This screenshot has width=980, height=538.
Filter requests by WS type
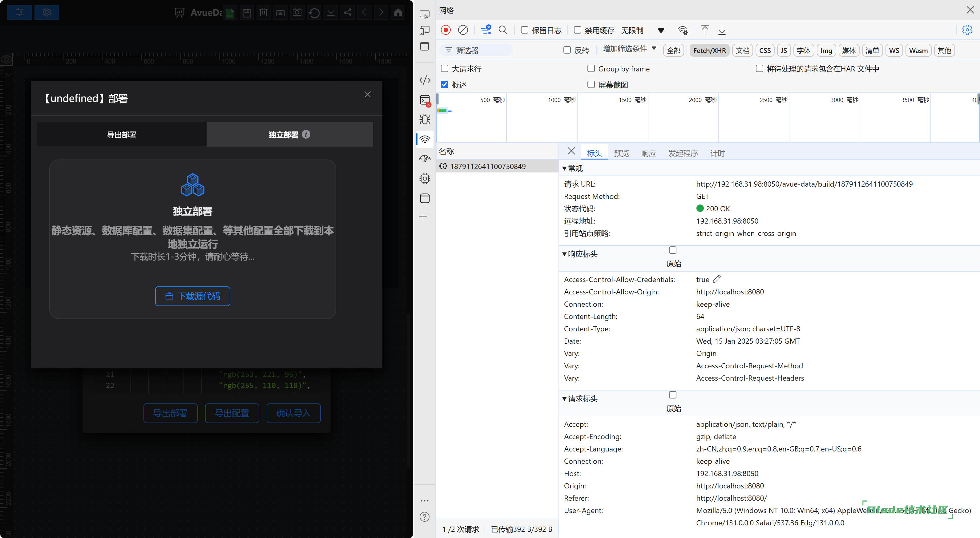point(894,50)
